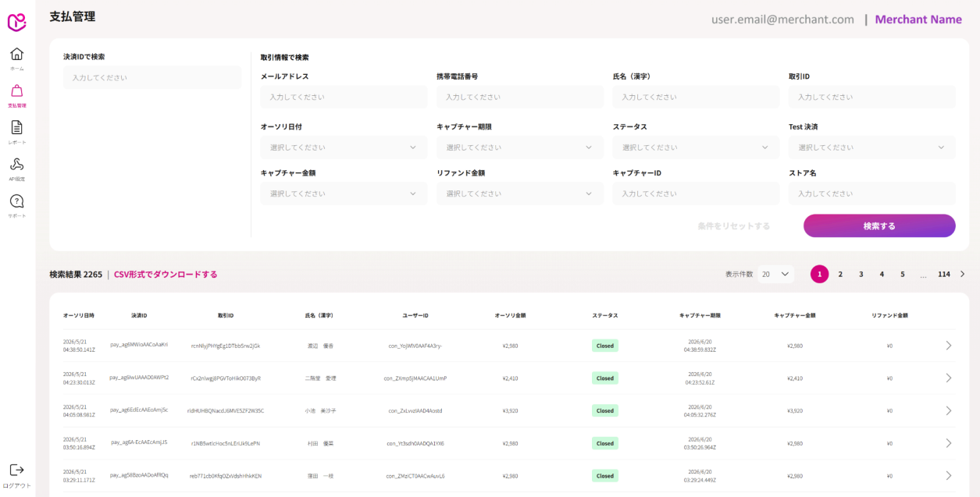Expand the リファンド金額 dropdown

click(520, 193)
